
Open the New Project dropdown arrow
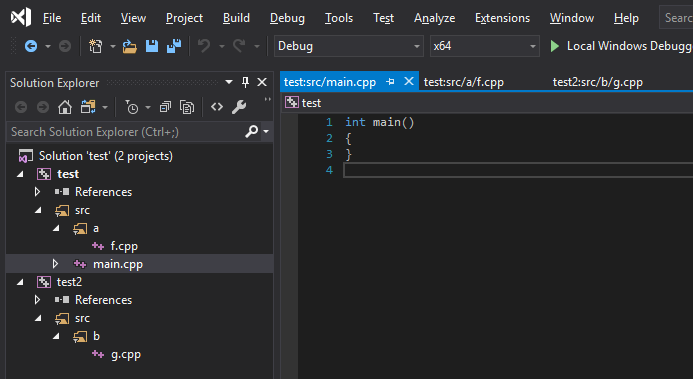pyautogui.click(x=113, y=46)
